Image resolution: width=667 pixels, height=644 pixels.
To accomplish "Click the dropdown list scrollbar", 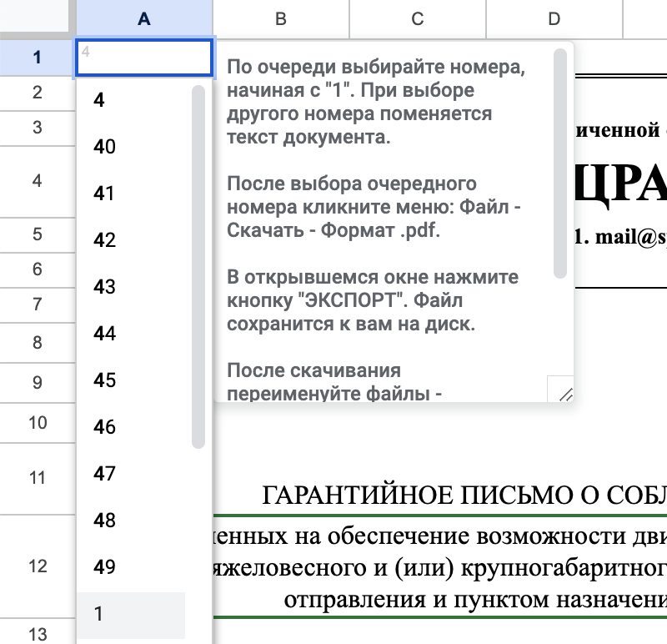I will (x=198, y=267).
